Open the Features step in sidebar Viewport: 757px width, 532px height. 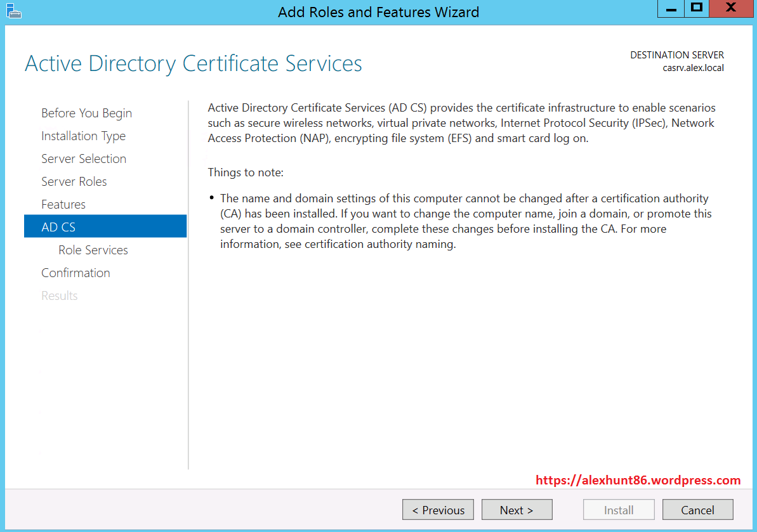coord(63,204)
